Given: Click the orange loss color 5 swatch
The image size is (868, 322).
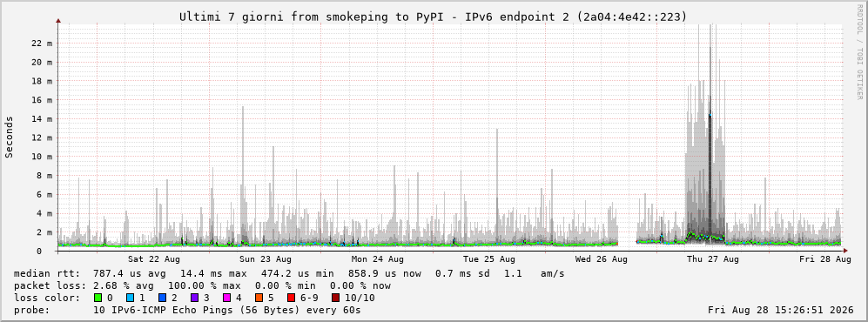Looking at the screenshot, I should tap(259, 299).
